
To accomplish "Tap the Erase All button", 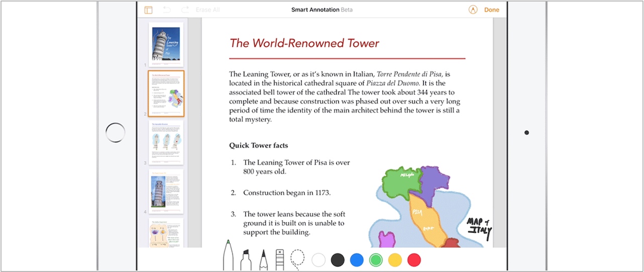I will tap(208, 10).
